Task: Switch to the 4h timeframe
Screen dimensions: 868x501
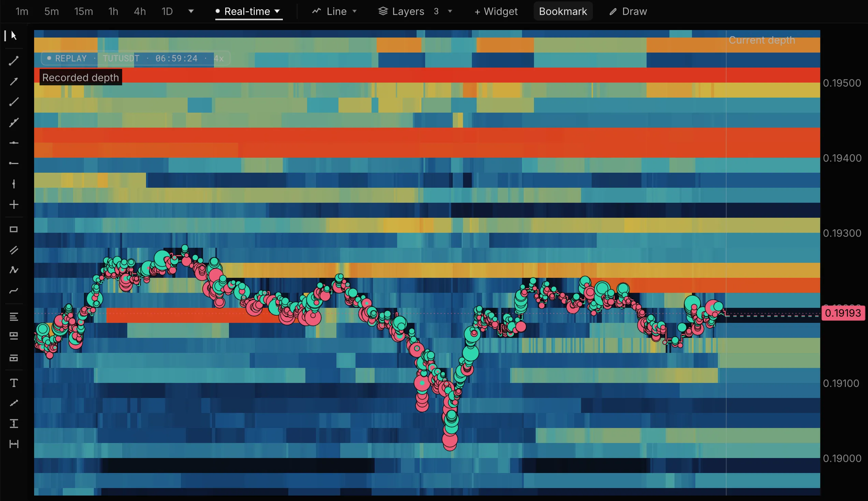Action: click(x=140, y=11)
